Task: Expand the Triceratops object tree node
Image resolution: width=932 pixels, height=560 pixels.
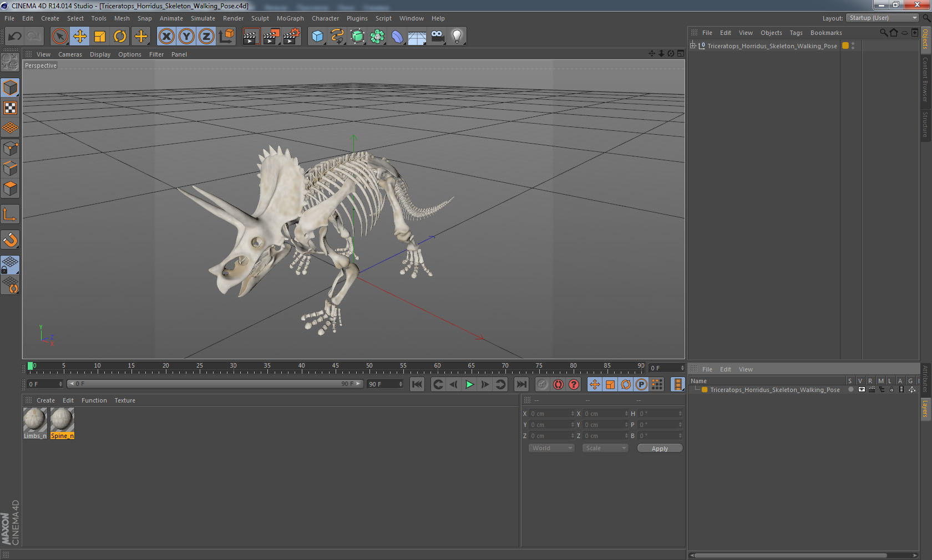Action: 693,45
